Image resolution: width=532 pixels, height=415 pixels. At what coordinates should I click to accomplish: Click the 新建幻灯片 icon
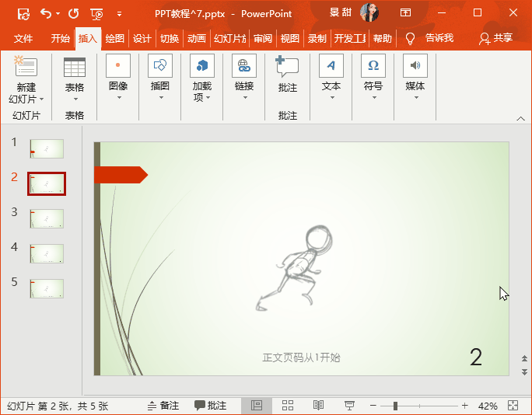click(26, 66)
